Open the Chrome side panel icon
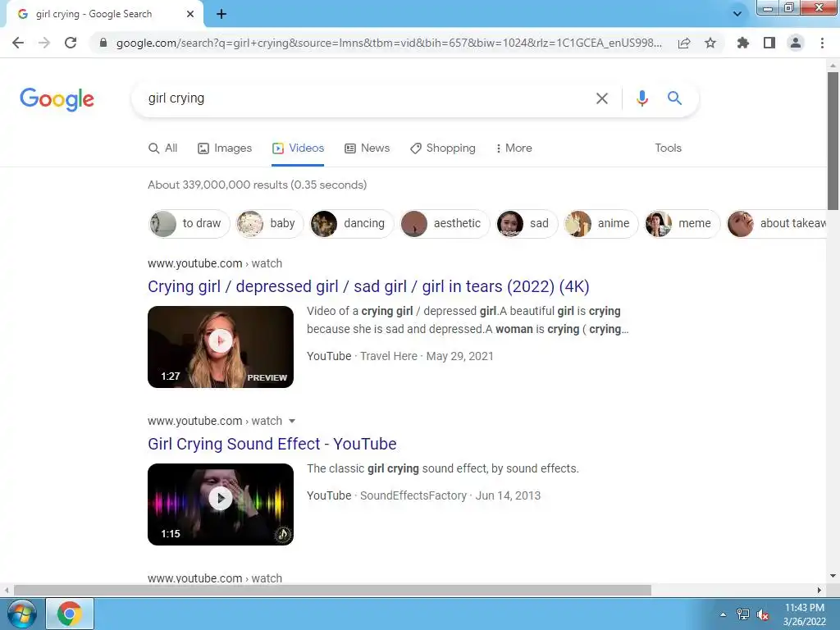 click(769, 43)
